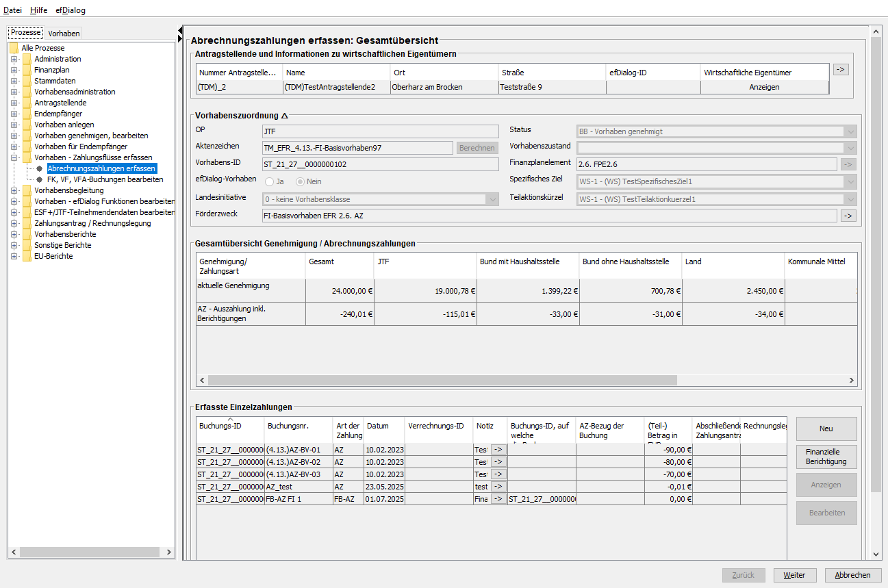Viewport: 888px width, 588px height.
Task: Collapse the left navigation panel splitter arrow
Action: (179, 29)
